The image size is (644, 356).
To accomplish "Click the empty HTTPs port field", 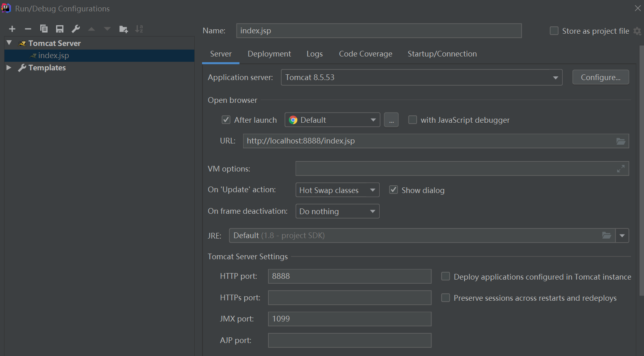I will point(350,298).
